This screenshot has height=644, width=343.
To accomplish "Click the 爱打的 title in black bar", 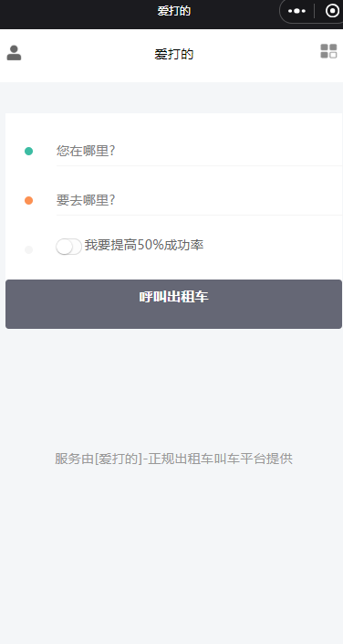I will click(174, 11).
